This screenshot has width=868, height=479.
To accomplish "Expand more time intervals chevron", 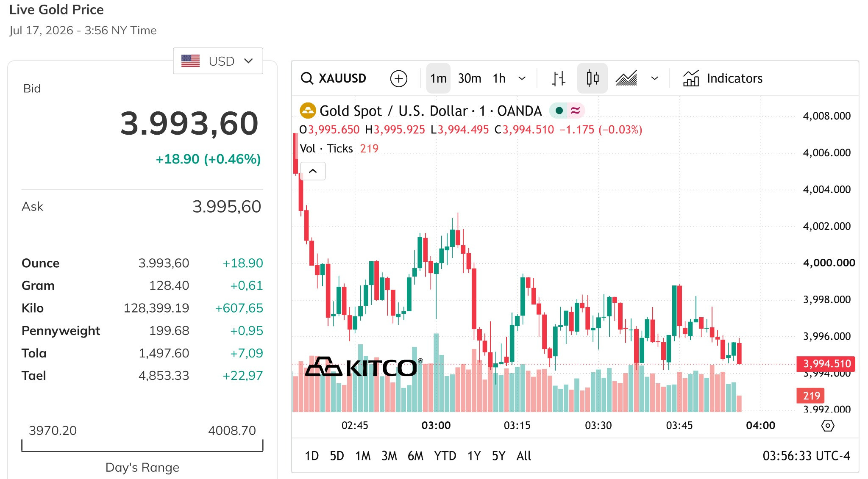I will 522,78.
